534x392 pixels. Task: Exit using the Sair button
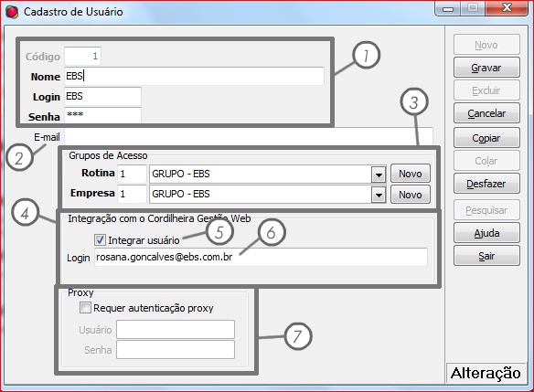pos(486,256)
